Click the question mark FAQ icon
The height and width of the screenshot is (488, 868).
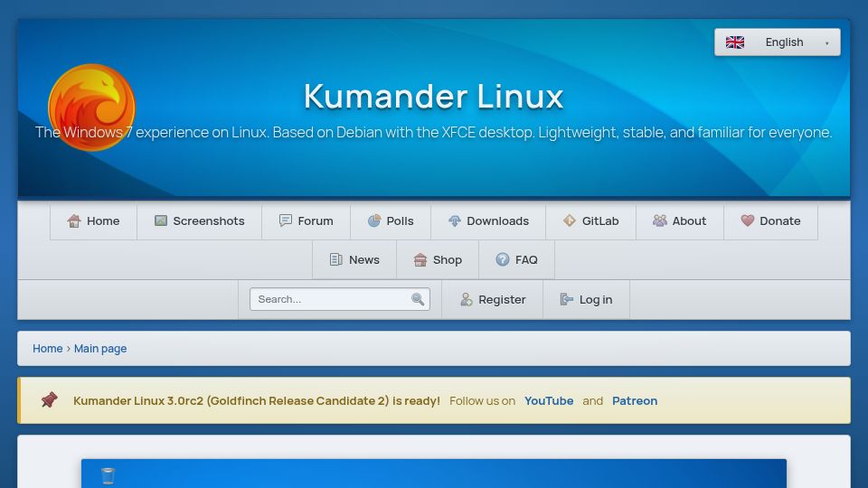point(502,259)
